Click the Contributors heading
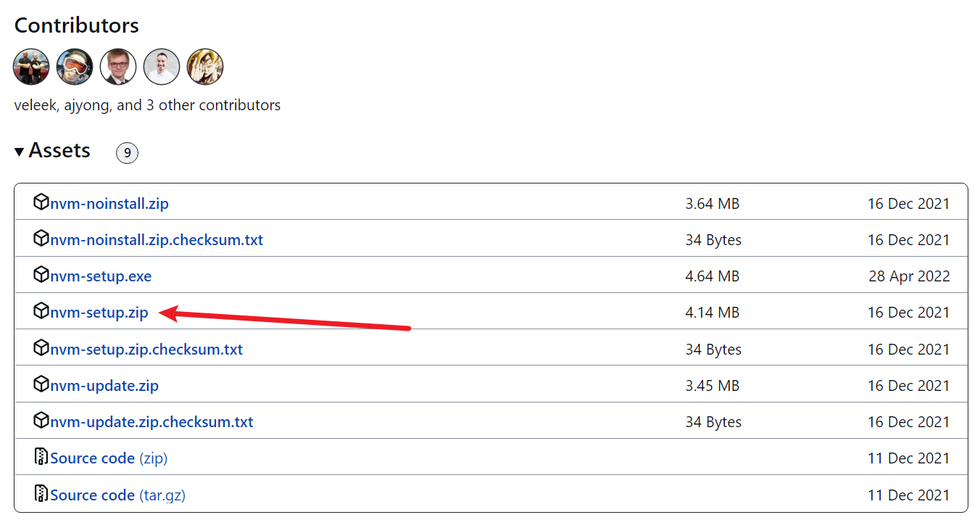Screen dimensions: 980x520 (x=77, y=25)
